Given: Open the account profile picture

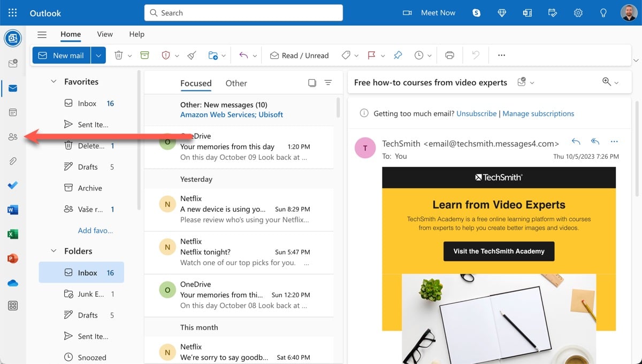Looking at the screenshot, I should point(629,13).
